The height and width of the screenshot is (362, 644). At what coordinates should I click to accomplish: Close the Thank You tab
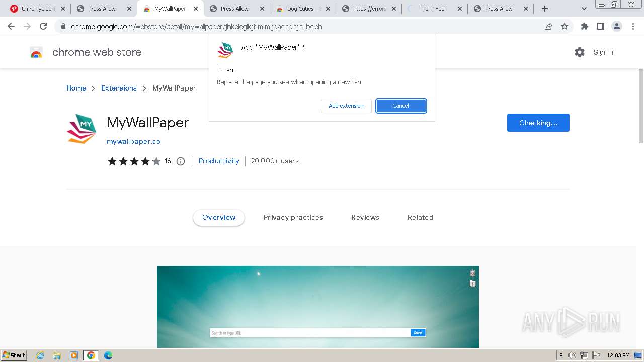(460, 9)
